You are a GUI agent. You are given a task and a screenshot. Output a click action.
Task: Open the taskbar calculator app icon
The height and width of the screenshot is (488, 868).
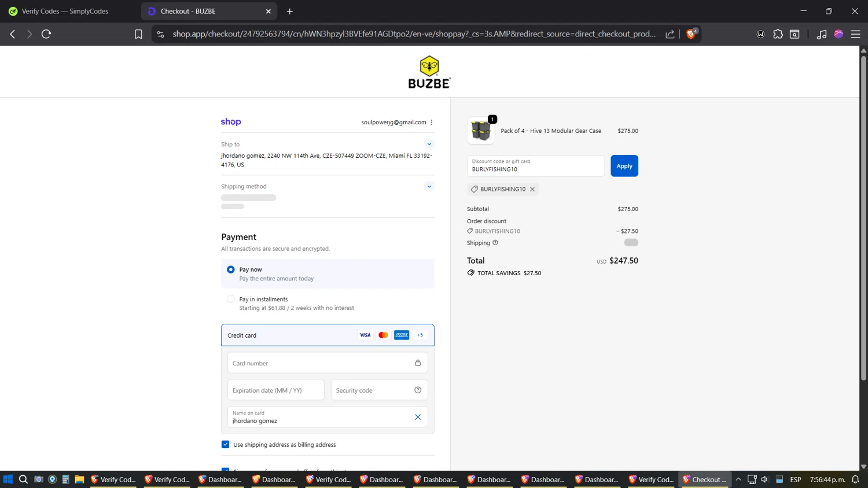tap(66, 479)
